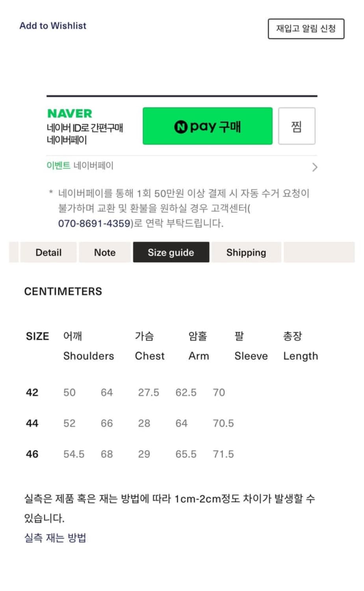Go to the Shipping tab
This screenshot has width=364, height=591.
coord(246,253)
